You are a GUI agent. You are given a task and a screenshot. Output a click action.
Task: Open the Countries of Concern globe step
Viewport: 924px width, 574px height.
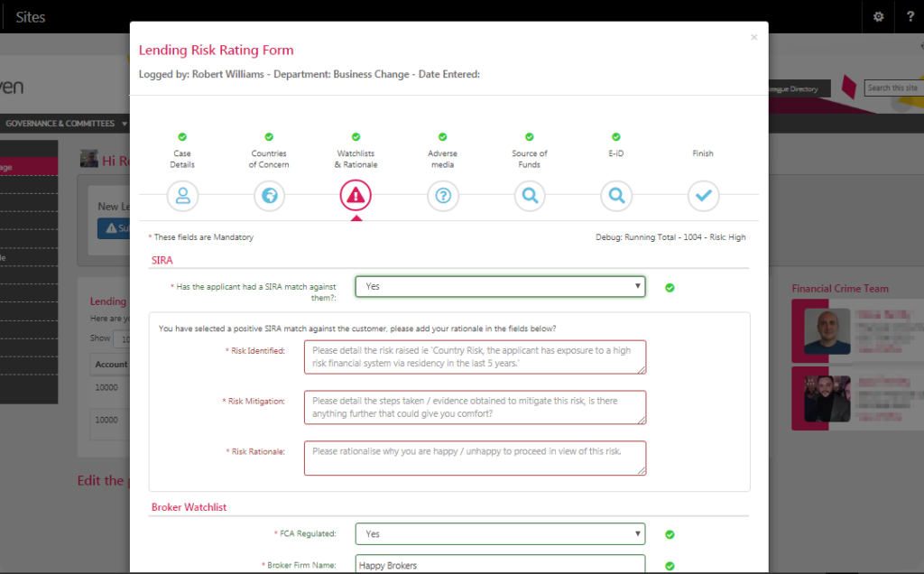click(x=269, y=195)
